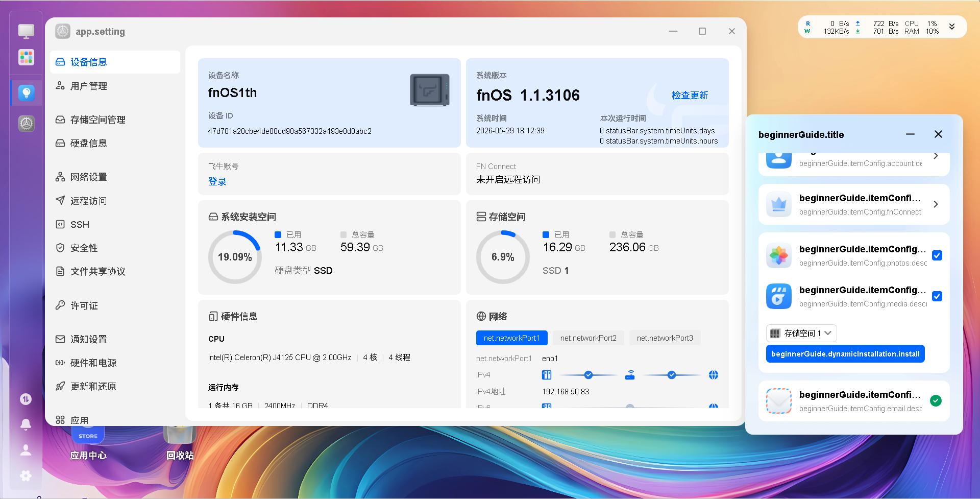Minimize the beginnerGuide.title panel

coord(910,134)
